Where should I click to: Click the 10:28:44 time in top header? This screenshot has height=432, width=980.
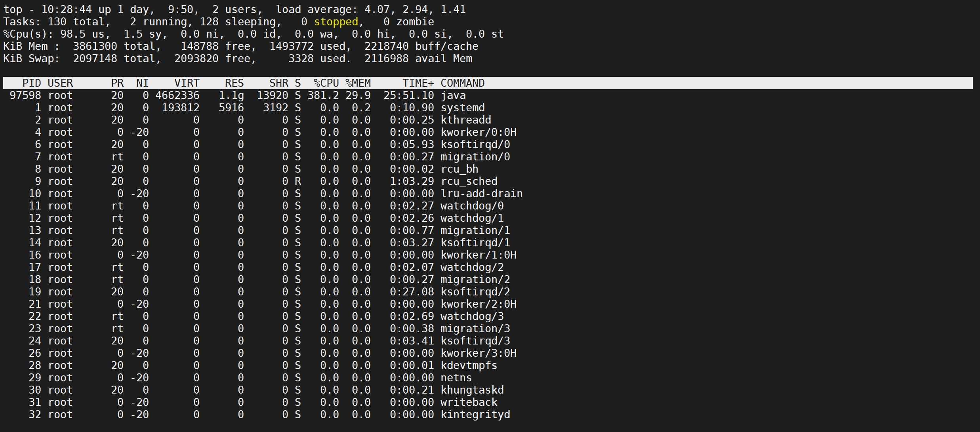click(x=67, y=10)
